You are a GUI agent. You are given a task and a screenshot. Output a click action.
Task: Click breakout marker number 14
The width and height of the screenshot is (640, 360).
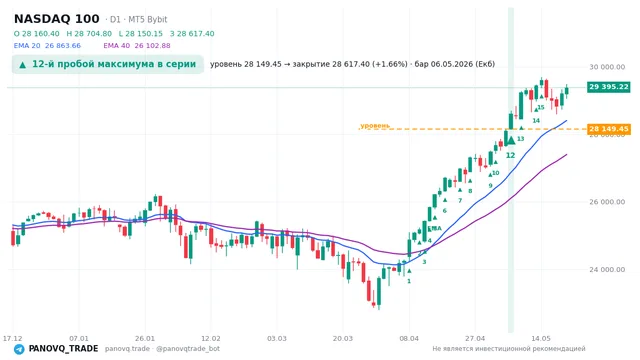536,120
